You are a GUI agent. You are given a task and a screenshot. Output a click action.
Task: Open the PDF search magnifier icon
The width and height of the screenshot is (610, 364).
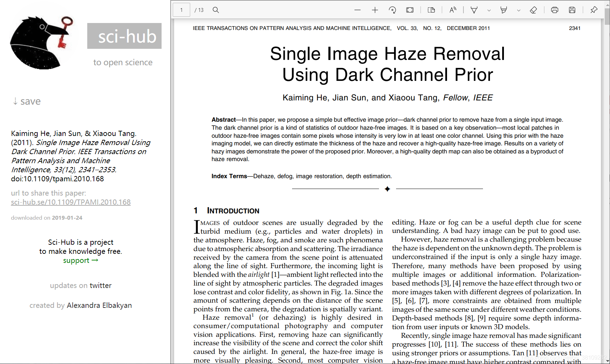216,10
